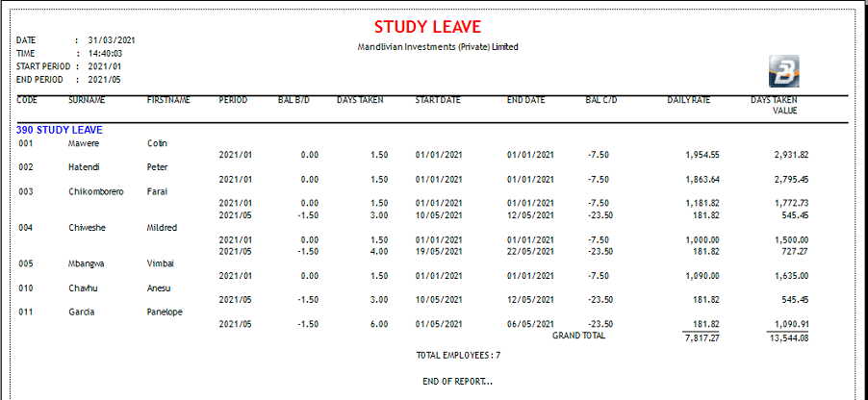Click Chiweshe's end date 22/05/2021
868x400 pixels.
pyautogui.click(x=530, y=251)
